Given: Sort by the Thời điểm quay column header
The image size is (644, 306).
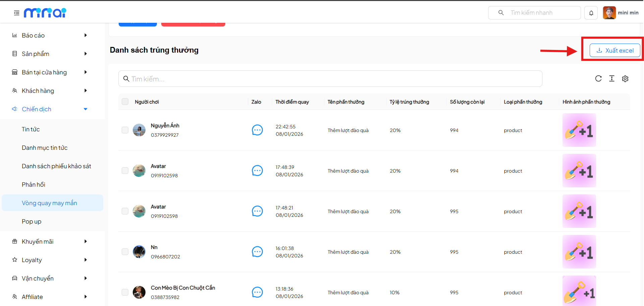Looking at the screenshot, I should (292, 102).
